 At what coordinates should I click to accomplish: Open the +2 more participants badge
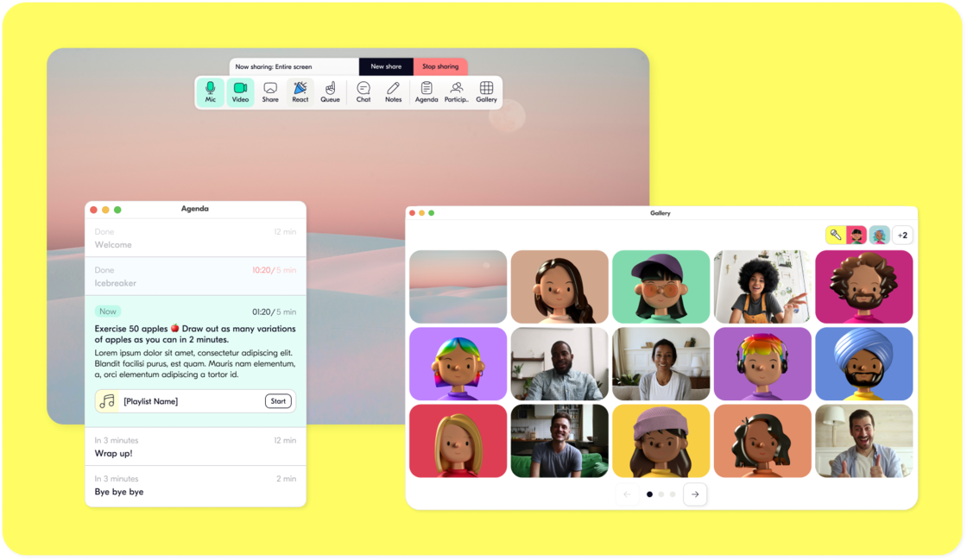pyautogui.click(x=902, y=235)
